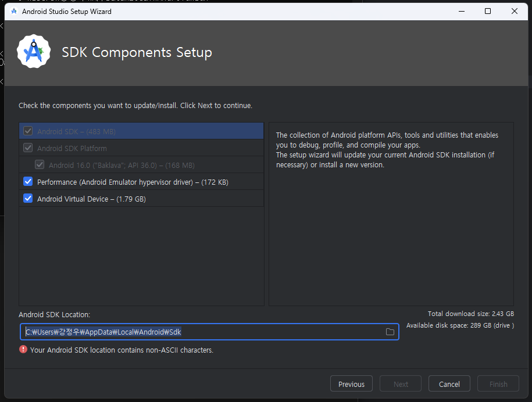The width and height of the screenshot is (532, 402).
Task: Click the Android Studio logo in header
Action: pyautogui.click(x=34, y=51)
